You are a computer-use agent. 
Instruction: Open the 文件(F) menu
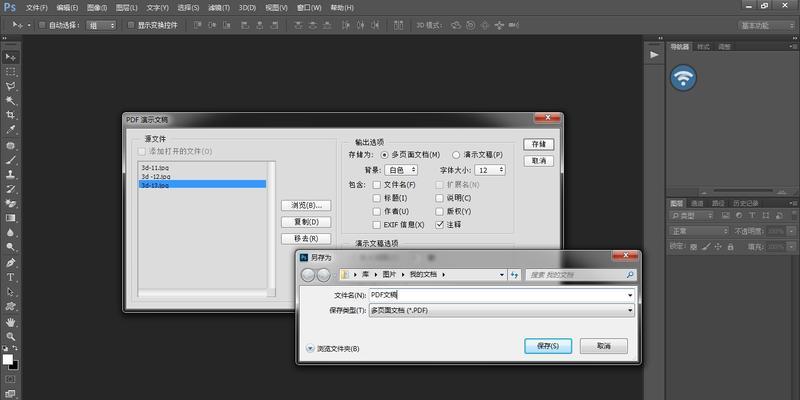tap(36, 8)
